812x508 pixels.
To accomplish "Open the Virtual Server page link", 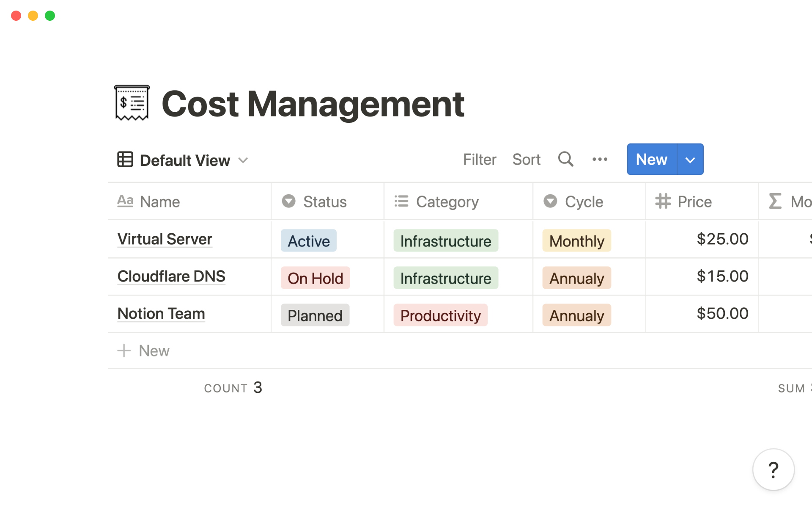I will 165,239.
